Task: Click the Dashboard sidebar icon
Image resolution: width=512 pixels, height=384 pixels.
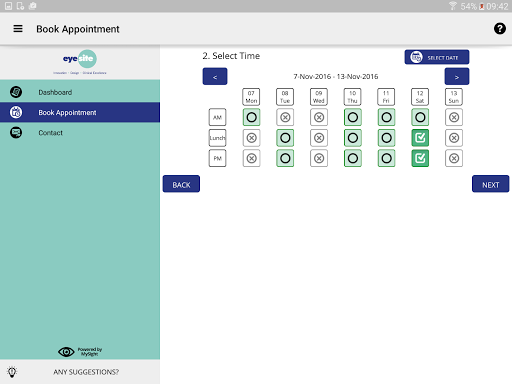Action: coord(16,92)
